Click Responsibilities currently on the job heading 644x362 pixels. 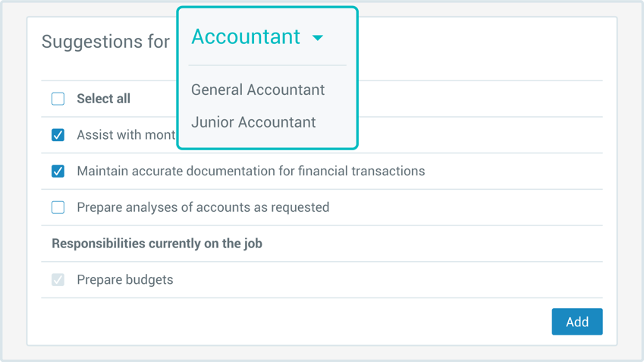157,244
